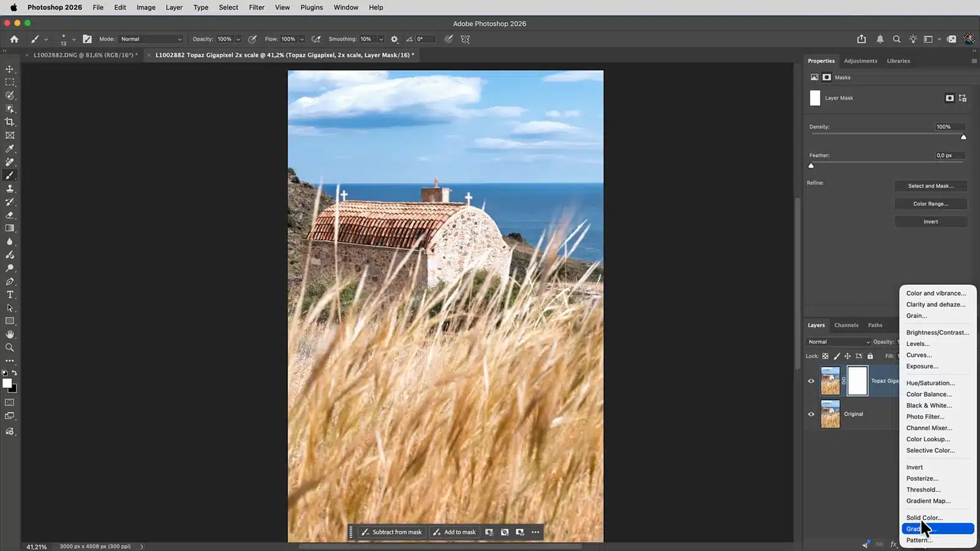This screenshot has width=980, height=551.
Task: Select the Horizontal Type tool
Action: click(10, 294)
